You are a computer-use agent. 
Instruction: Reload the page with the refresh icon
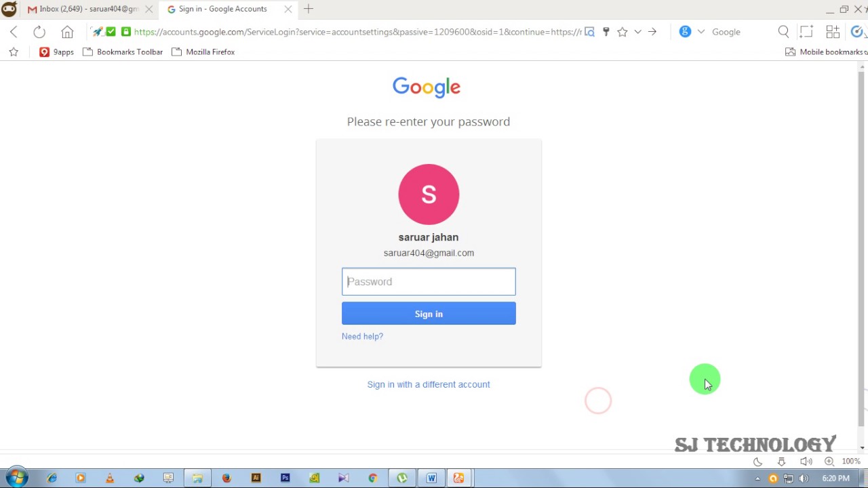[39, 32]
